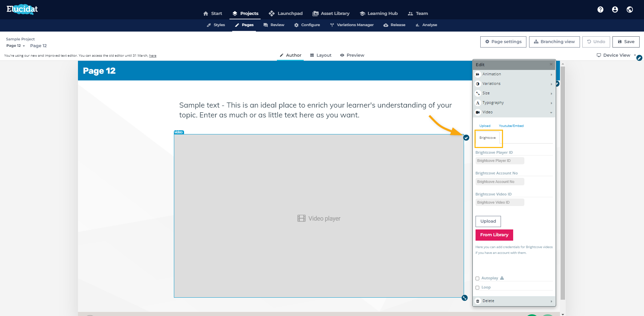644x316 pixels.
Task: Open Branching view
Action: click(x=555, y=42)
